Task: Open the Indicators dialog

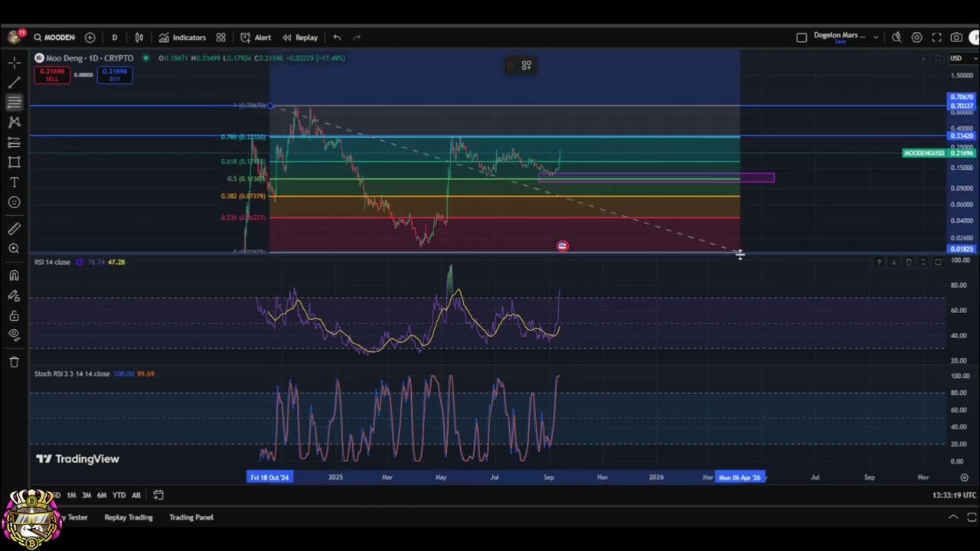Action: [182, 37]
